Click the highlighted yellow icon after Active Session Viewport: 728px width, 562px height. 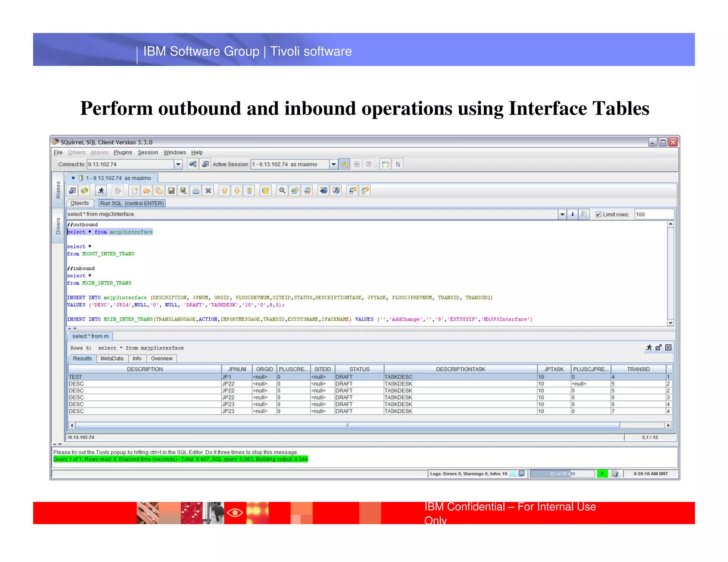[344, 164]
